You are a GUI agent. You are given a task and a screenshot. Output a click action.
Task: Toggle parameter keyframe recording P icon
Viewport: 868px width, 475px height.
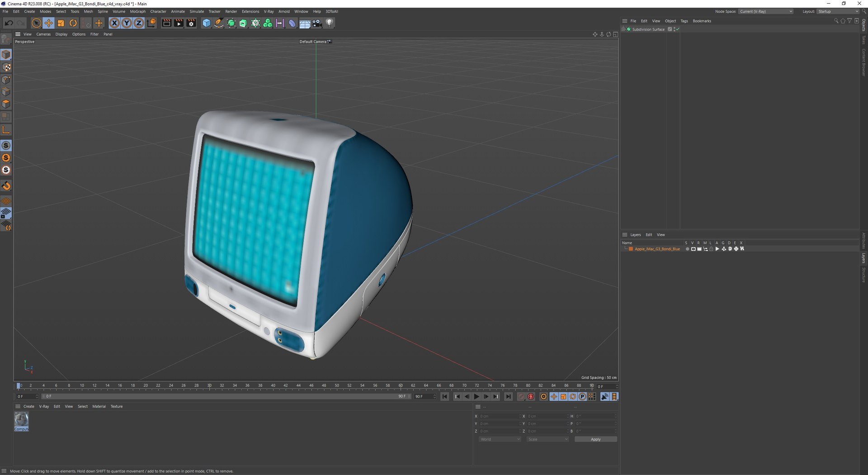(x=582, y=397)
